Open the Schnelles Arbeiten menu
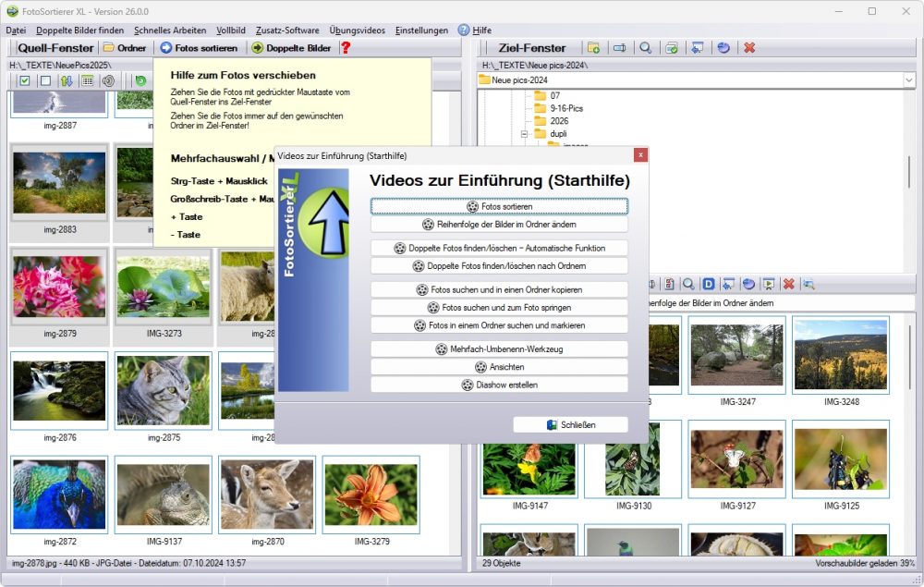 point(170,31)
